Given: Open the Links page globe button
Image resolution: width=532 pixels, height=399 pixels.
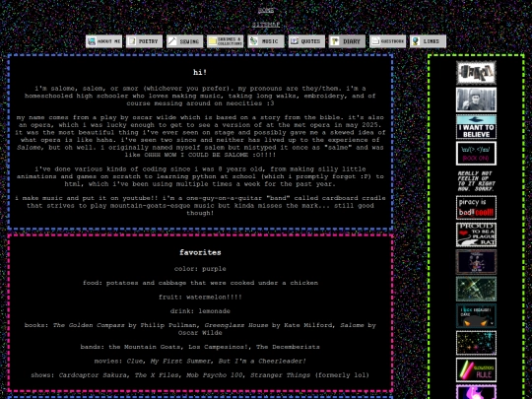Looking at the screenshot, I should click(428, 41).
